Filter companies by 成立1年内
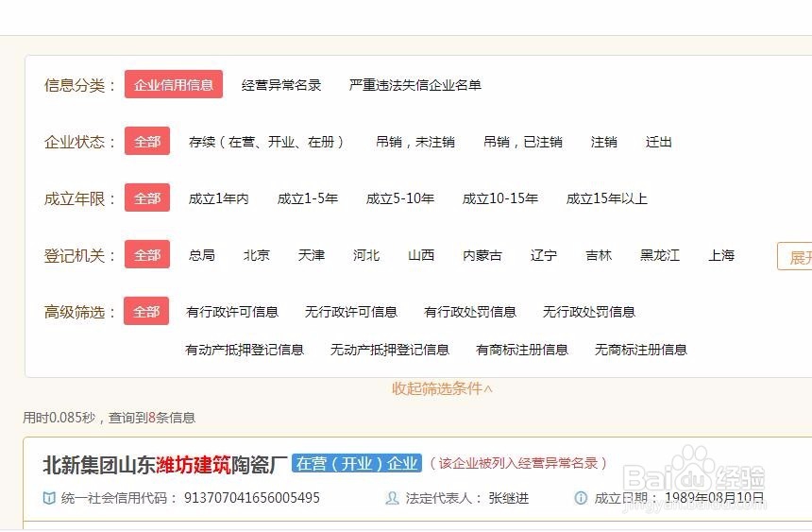This screenshot has width=812, height=532. click(218, 198)
